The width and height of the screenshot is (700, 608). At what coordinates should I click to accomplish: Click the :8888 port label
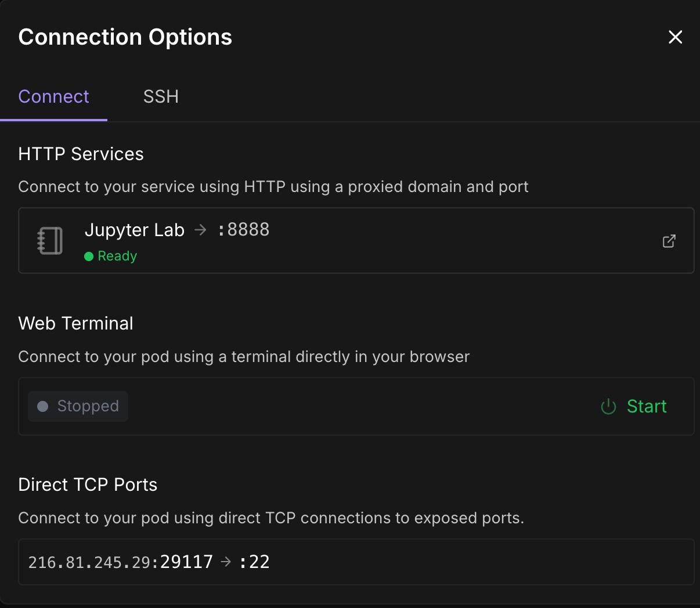click(x=244, y=230)
